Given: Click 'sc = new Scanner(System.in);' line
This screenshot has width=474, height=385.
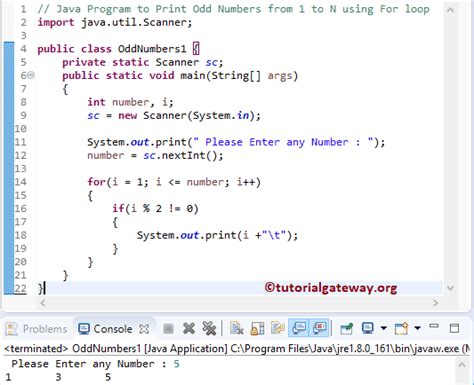Looking at the screenshot, I should click(x=174, y=116).
